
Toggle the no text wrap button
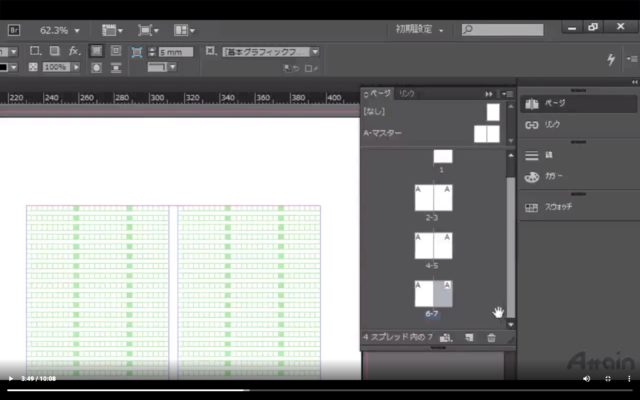(x=96, y=51)
